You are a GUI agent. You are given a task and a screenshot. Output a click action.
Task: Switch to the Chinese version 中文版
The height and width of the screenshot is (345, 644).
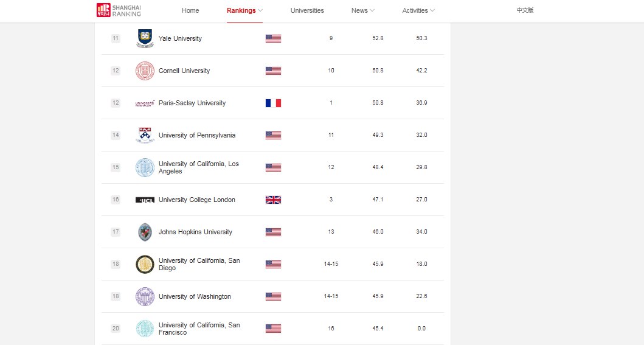pos(525,10)
